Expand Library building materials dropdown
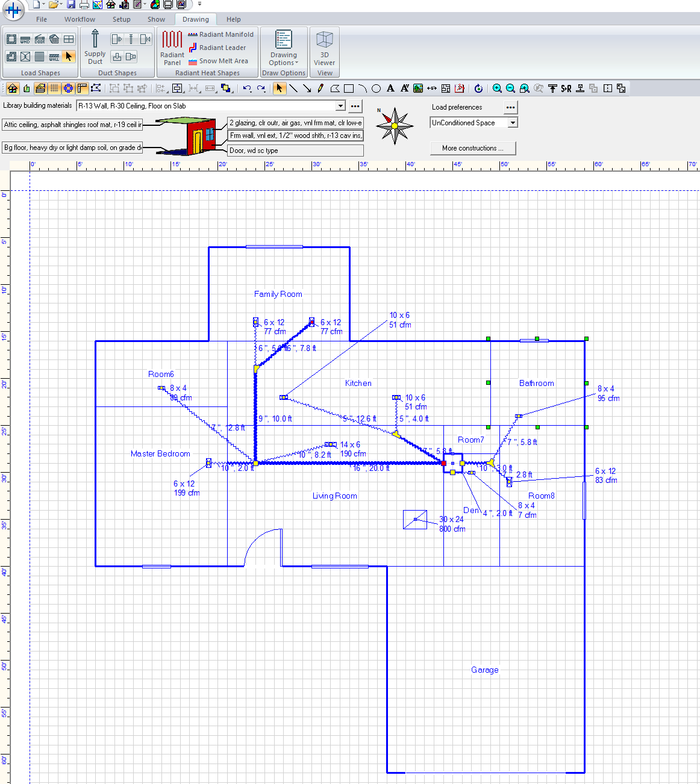Viewport: 700px width, 784px height. [341, 106]
